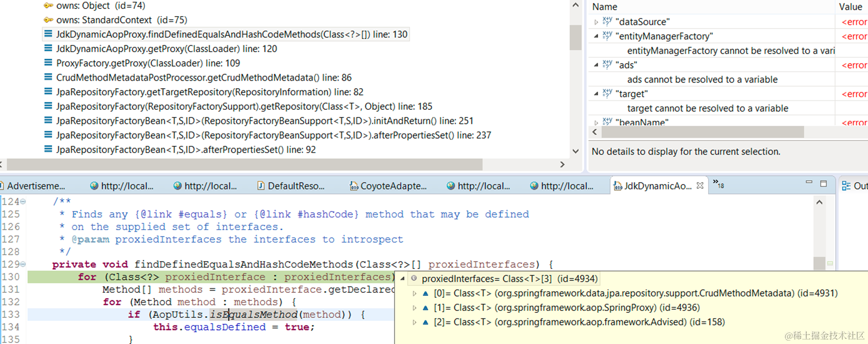The height and width of the screenshot is (344, 868).
Task: Click stack frame icon of ProxyFactory.getProxy row
Action: click(48, 63)
